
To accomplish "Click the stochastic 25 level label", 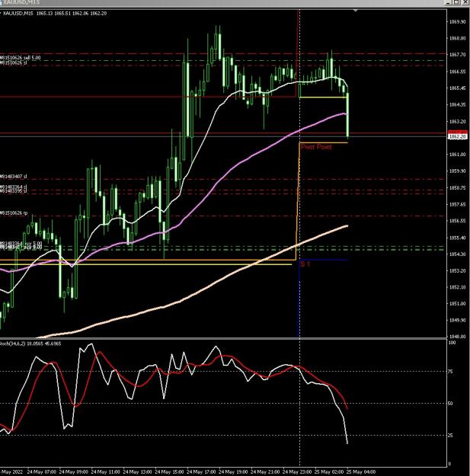I will click(x=450, y=436).
